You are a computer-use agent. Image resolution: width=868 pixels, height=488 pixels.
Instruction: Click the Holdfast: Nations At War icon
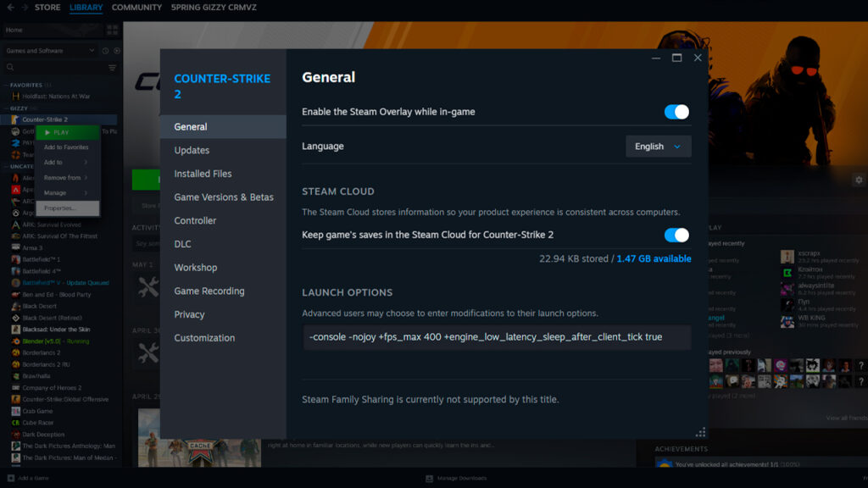point(15,97)
